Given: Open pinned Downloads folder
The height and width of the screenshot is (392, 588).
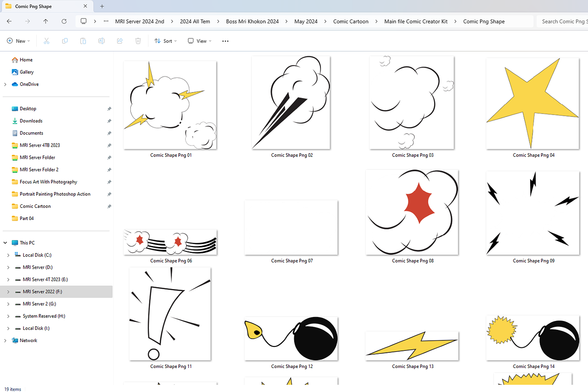Looking at the screenshot, I should (x=27, y=121).
